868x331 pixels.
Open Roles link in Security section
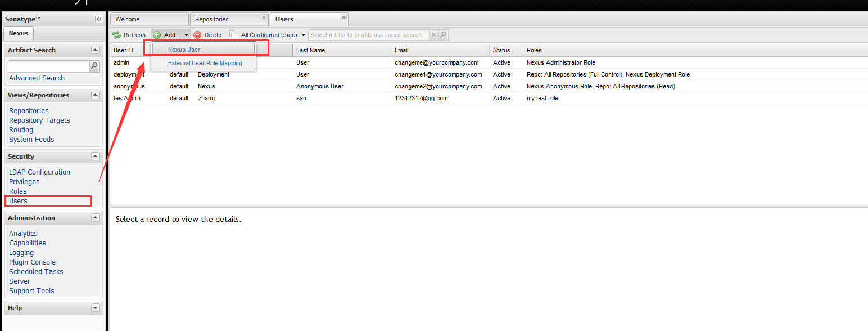pyautogui.click(x=18, y=191)
